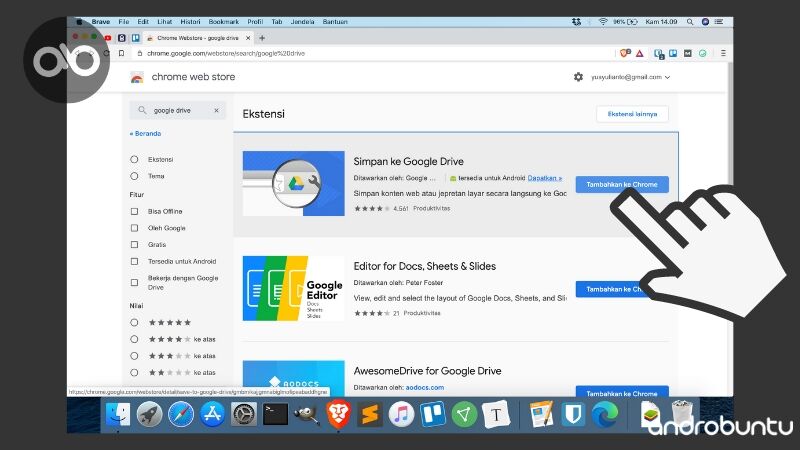The width and height of the screenshot is (800, 450).
Task: Launch Launchpad rocket icon in dock
Action: pyautogui.click(x=149, y=414)
